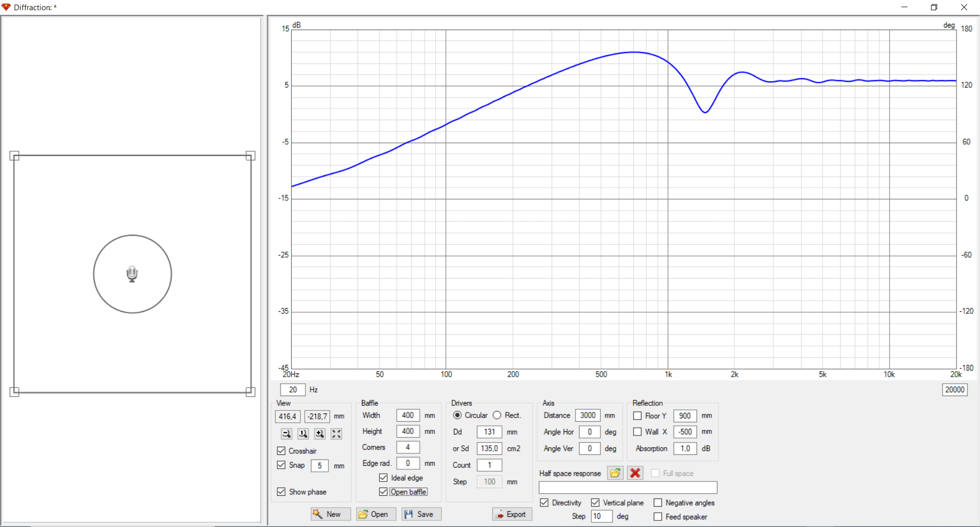Click the Save button
980x527 pixels.
click(421, 514)
